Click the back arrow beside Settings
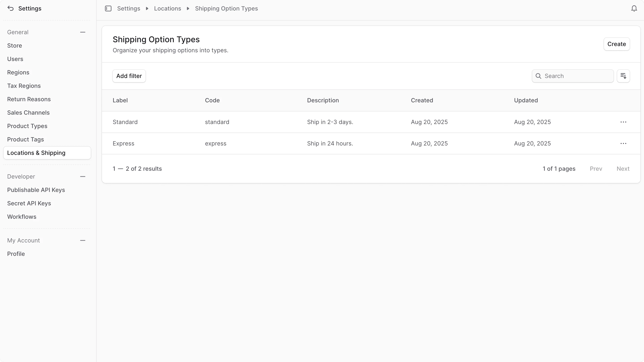 [x=10, y=8]
